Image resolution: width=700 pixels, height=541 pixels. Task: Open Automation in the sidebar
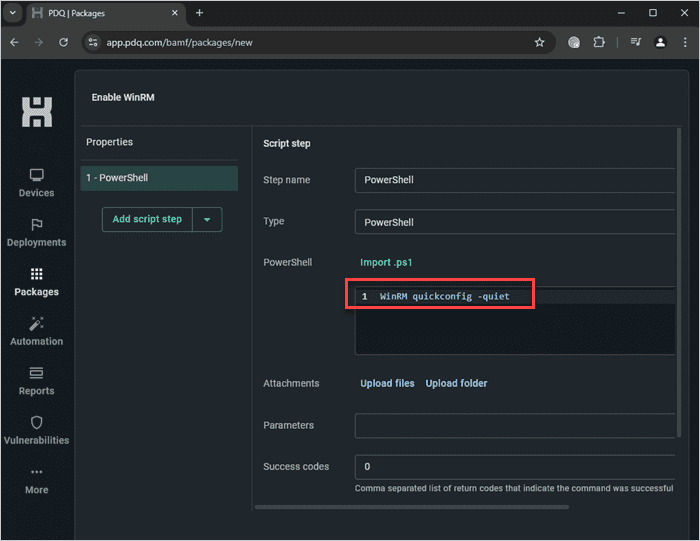tap(37, 332)
